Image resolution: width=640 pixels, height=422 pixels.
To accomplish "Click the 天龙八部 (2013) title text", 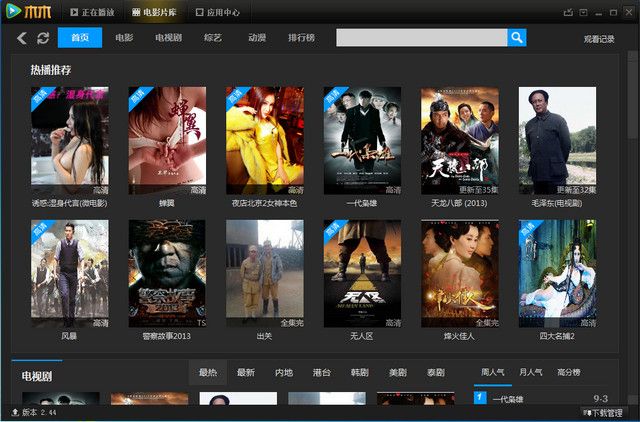I will click(459, 203).
